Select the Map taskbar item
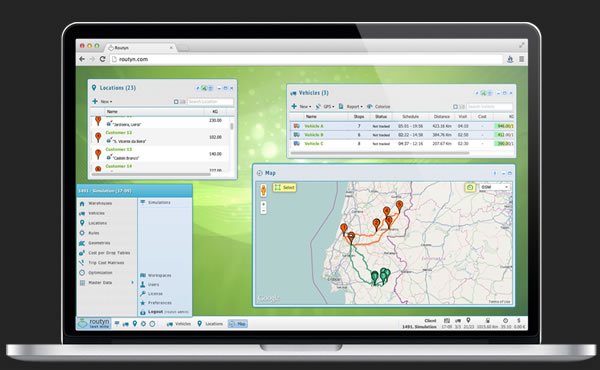600x370 pixels. pos(238,324)
